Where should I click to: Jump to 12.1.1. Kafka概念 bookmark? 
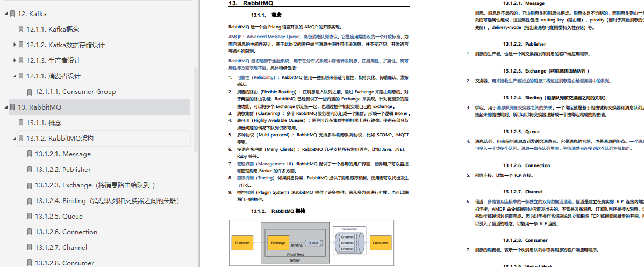[53, 29]
